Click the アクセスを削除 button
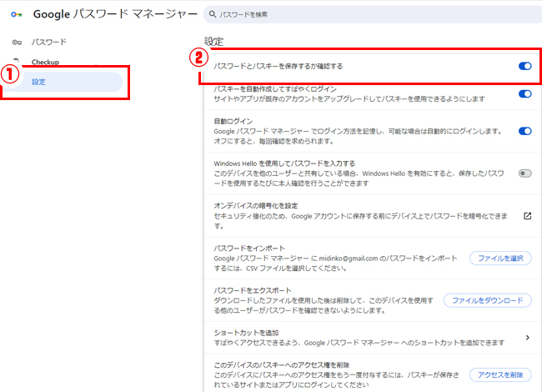The image size is (542, 392). 499,375
